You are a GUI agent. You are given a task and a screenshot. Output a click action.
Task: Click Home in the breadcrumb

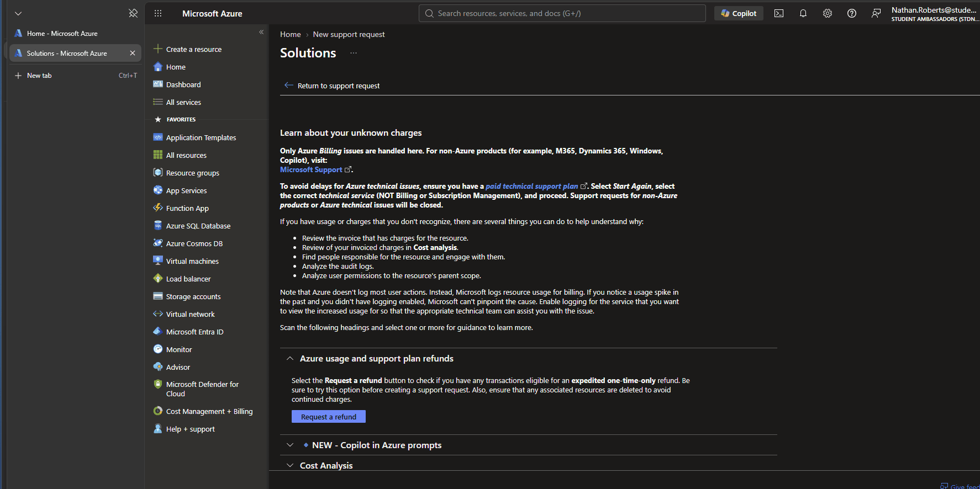coord(291,34)
